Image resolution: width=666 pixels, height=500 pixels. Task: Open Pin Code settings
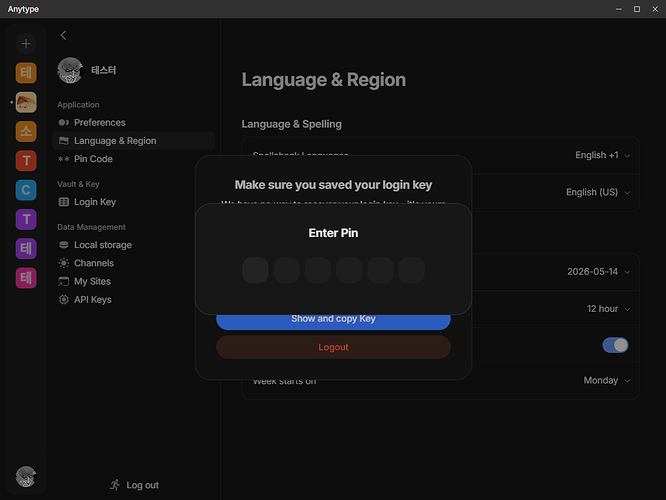(x=133, y=159)
